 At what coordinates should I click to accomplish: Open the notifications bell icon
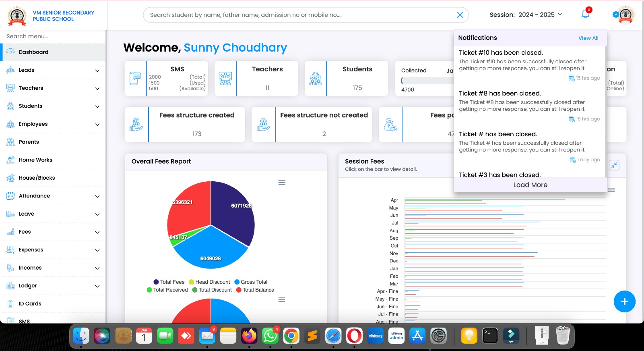click(x=585, y=15)
